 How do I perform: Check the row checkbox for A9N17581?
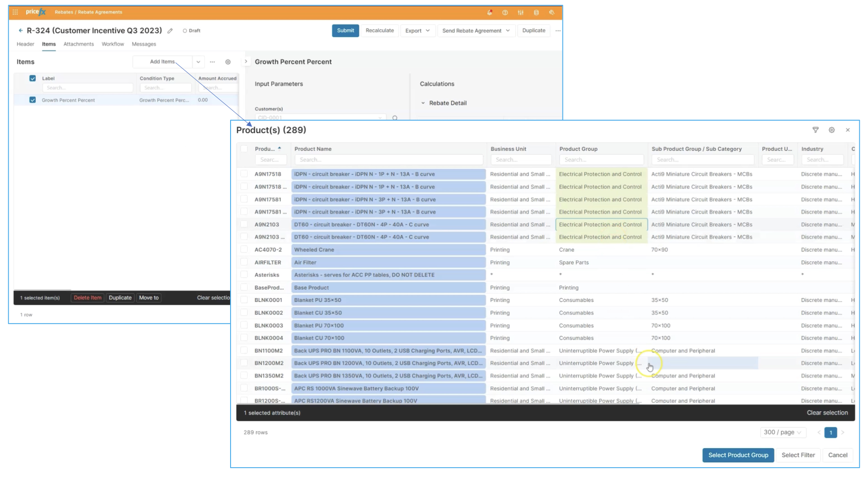(244, 199)
